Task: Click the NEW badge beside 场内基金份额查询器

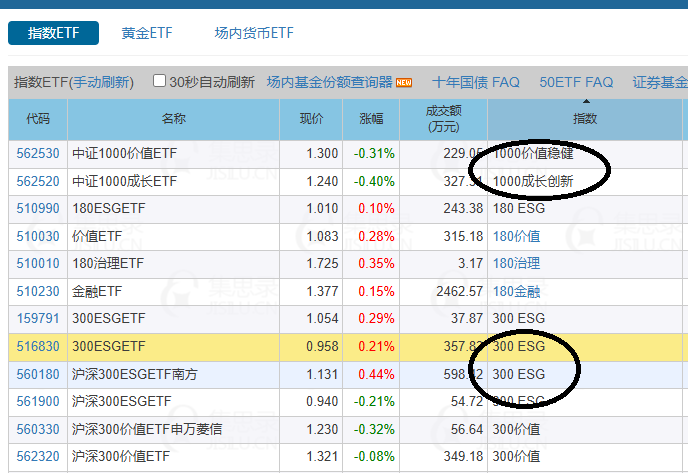Action: coord(404,82)
